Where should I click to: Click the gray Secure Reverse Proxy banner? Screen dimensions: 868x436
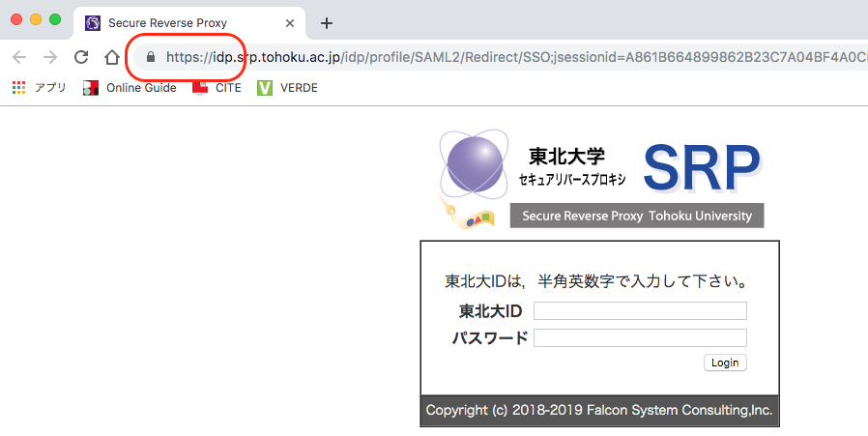637,215
